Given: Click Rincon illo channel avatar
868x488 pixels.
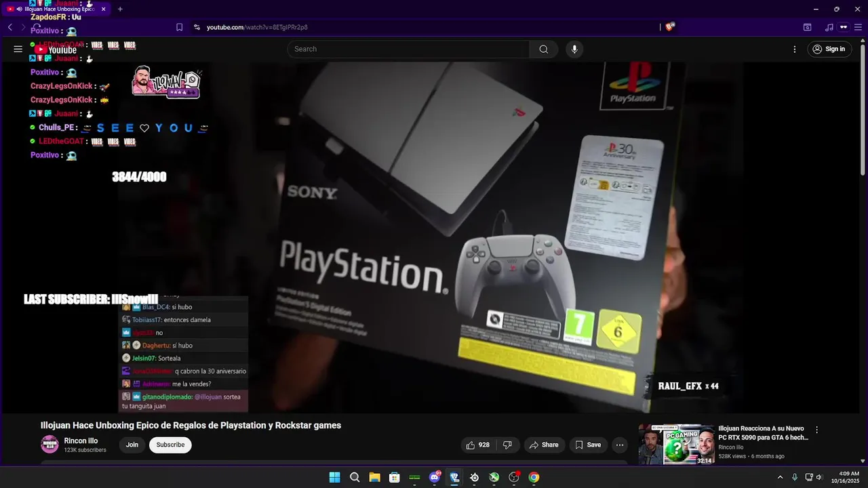Looking at the screenshot, I should pyautogui.click(x=50, y=445).
